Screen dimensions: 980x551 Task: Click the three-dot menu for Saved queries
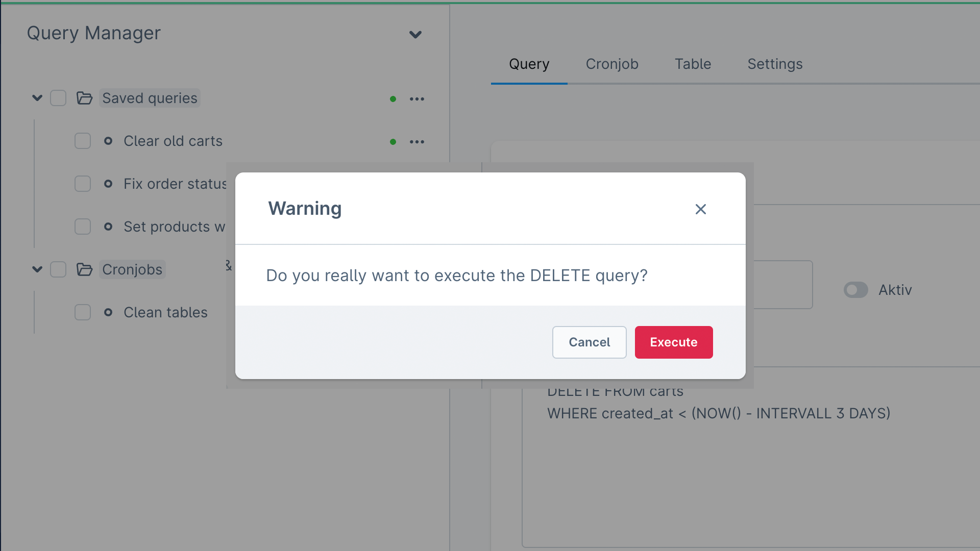(416, 99)
